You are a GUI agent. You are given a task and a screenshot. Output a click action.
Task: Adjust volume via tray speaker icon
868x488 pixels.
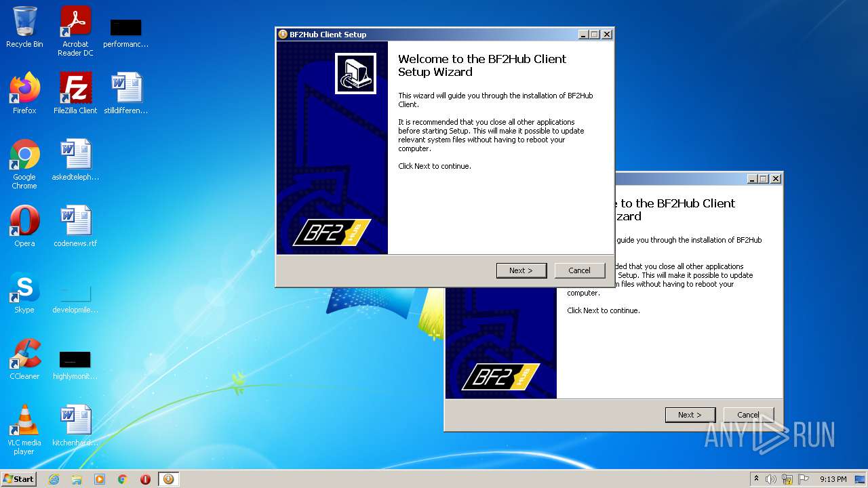tap(771, 479)
